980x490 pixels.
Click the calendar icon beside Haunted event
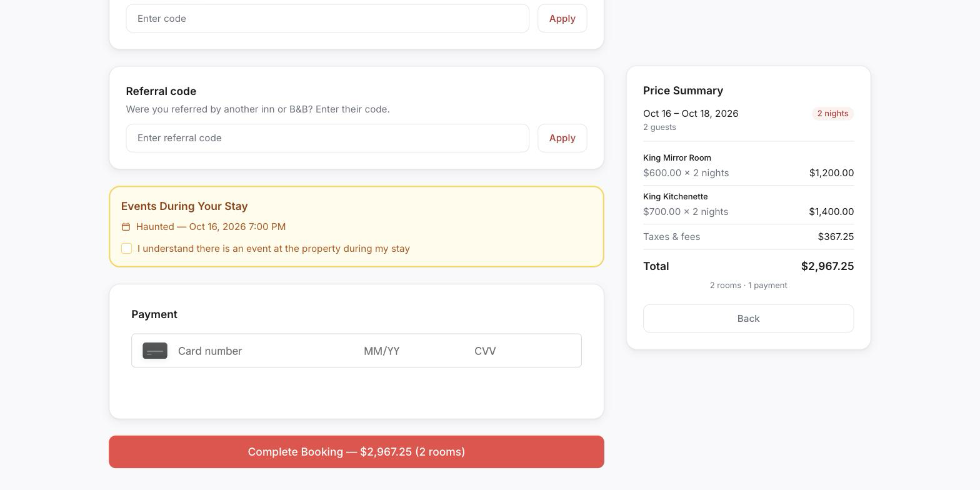pyautogui.click(x=126, y=227)
